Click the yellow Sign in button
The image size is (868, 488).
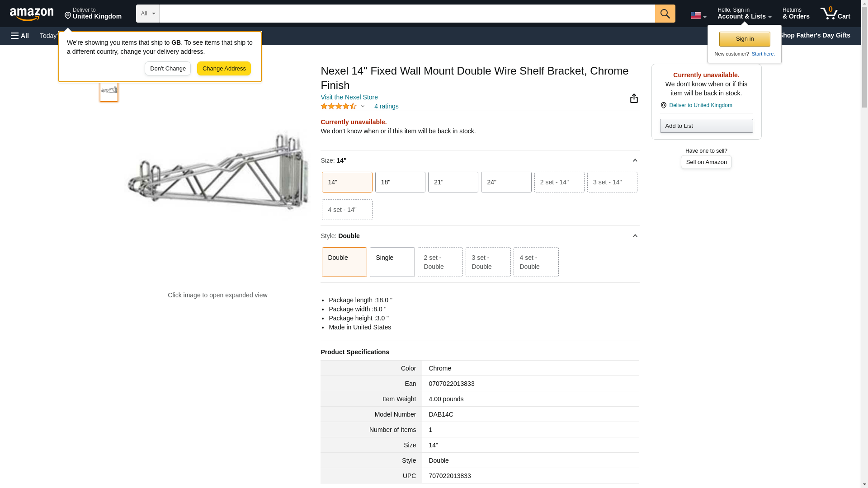744,39
